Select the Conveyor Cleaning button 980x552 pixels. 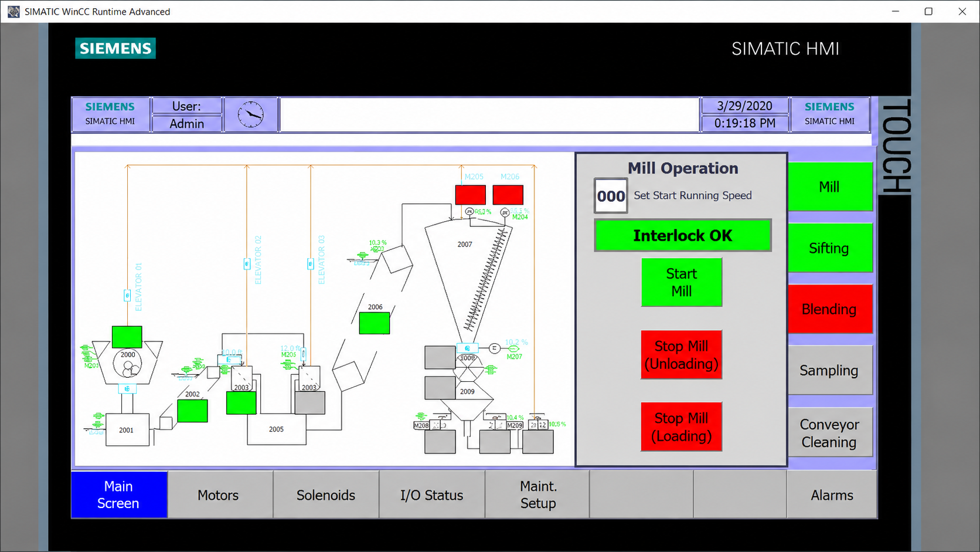pos(830,432)
